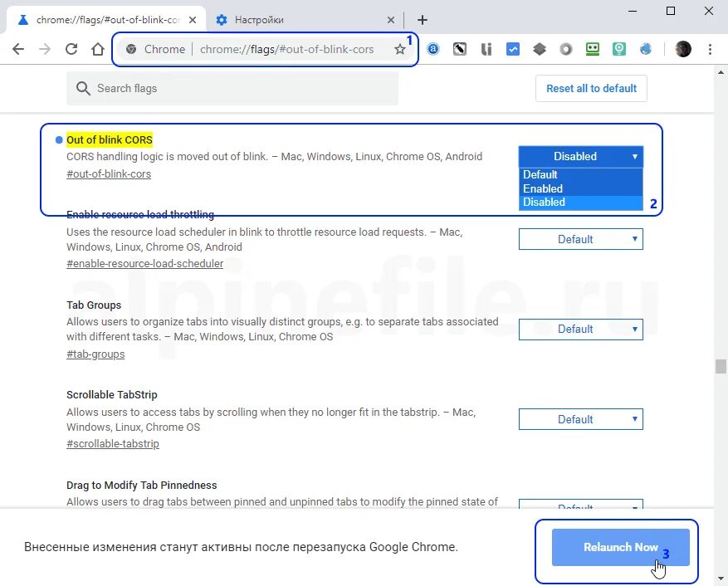Viewport: 728px width, 586px height.
Task: Click the search magnifier icon
Action: [x=83, y=88]
